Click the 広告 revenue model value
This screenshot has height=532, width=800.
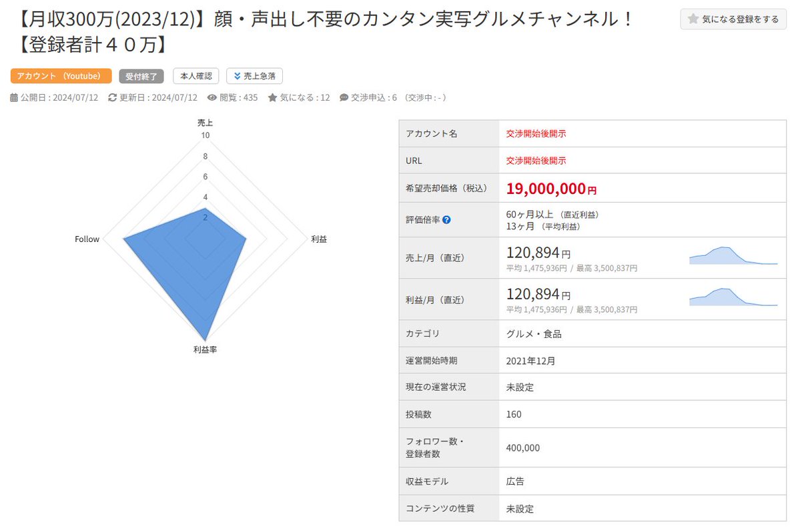click(x=515, y=481)
